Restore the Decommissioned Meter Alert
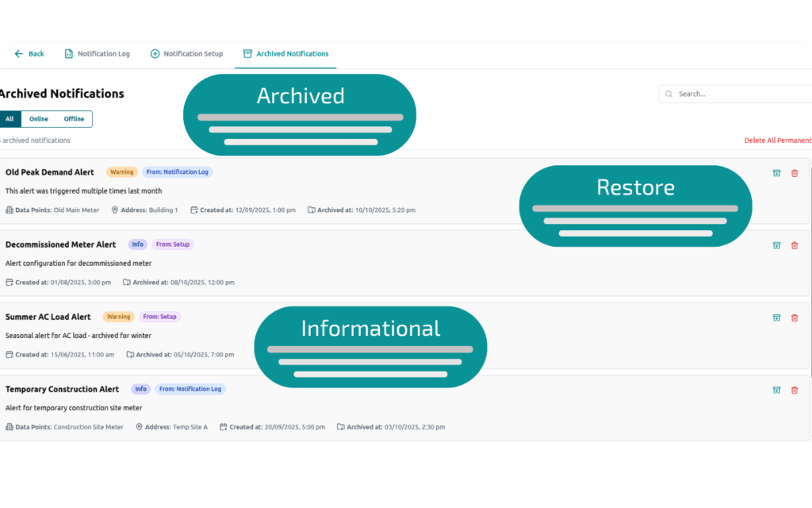The width and height of the screenshot is (812, 508). (x=776, y=245)
